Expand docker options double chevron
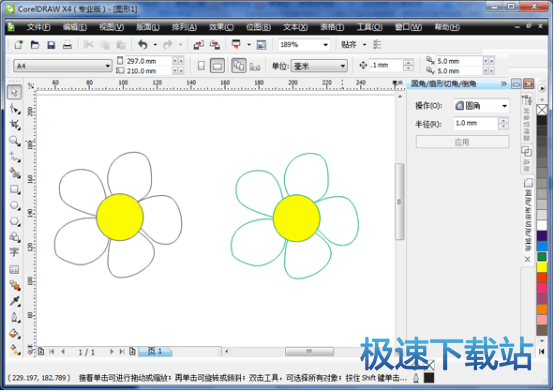 503,84
